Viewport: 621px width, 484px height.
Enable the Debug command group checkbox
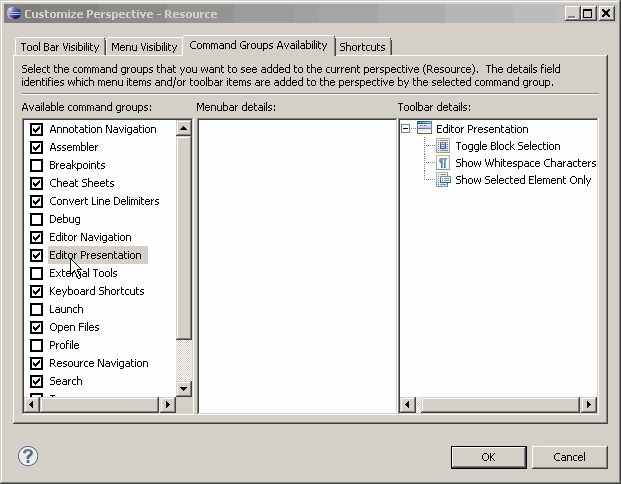click(37, 219)
